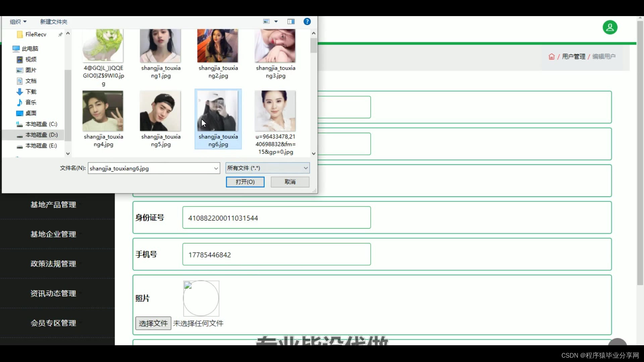Toggle the preview pane icon
Screen dimensions: 644x362
click(x=291, y=21)
